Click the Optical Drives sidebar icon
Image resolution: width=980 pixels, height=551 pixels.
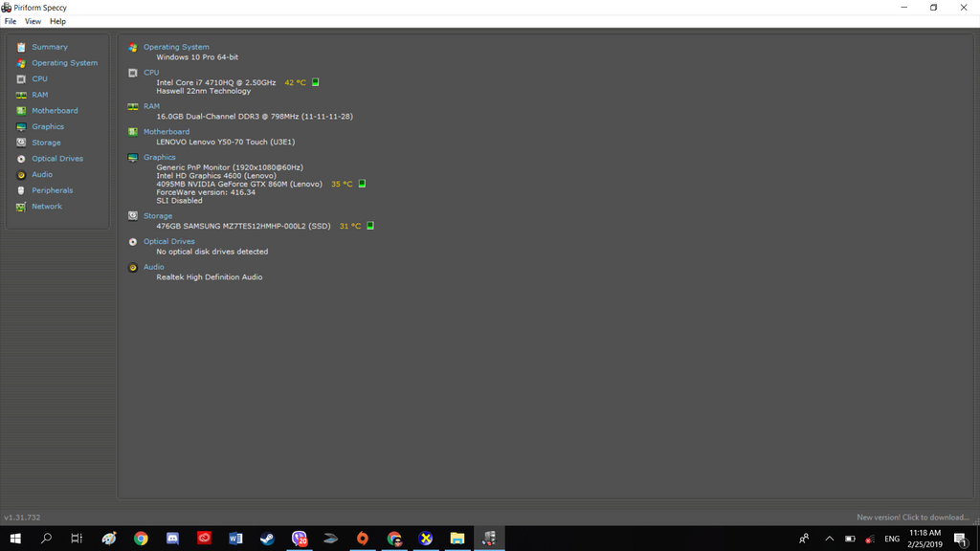(21, 159)
